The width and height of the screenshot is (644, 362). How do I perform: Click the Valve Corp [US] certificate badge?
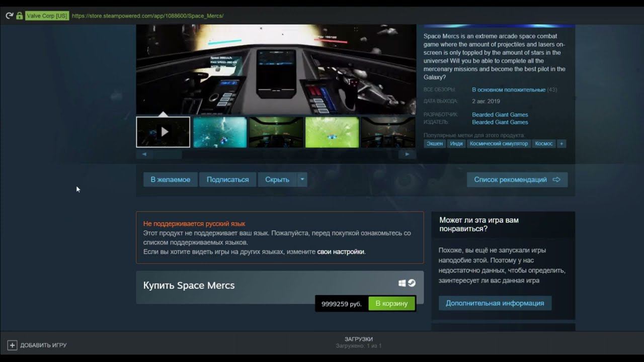coord(47,16)
